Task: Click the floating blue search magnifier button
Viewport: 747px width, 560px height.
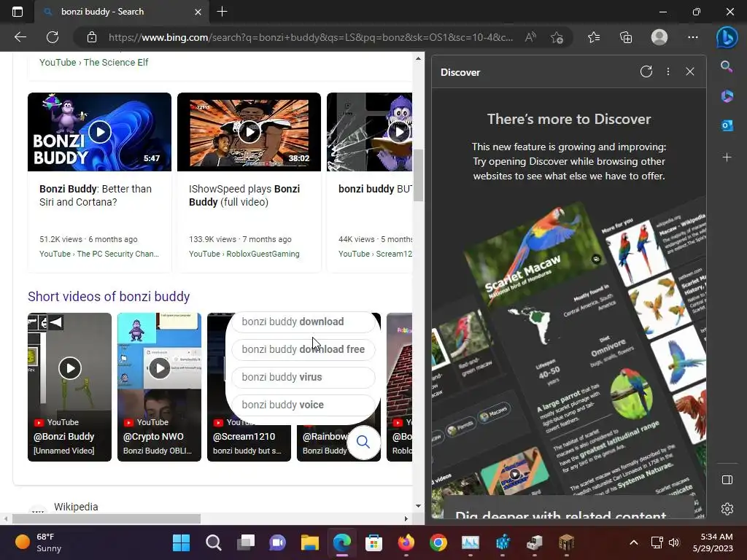Action: 363,442
